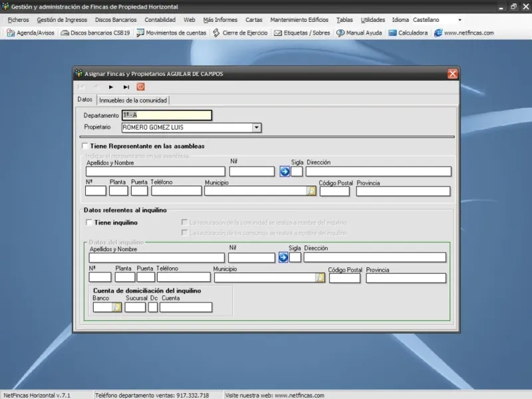Open Movimientos de cuentas from toolbar

pos(140,33)
